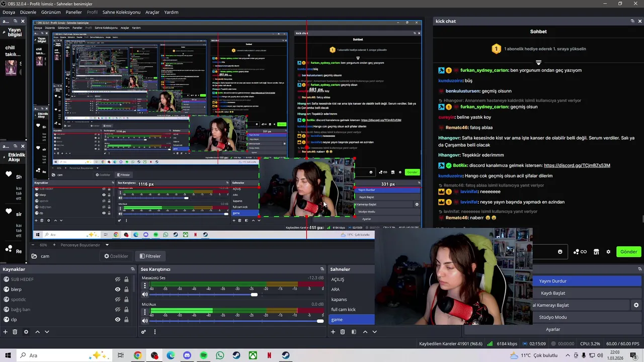Move source down with arrow icon
Image resolution: width=644 pixels, height=362 pixels.
(x=47, y=332)
